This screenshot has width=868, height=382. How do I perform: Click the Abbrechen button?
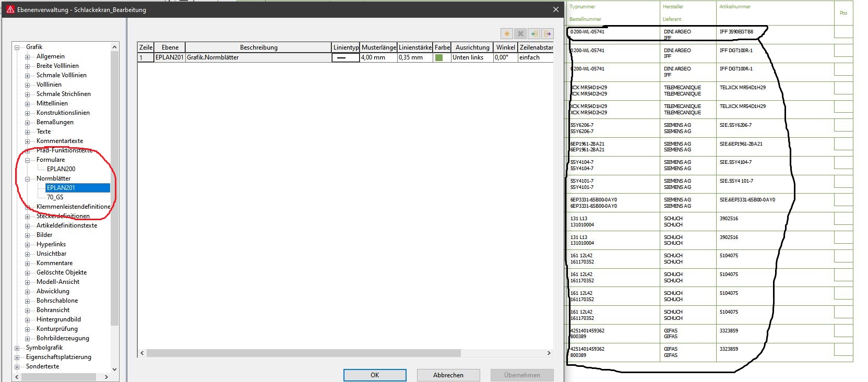[448, 375]
